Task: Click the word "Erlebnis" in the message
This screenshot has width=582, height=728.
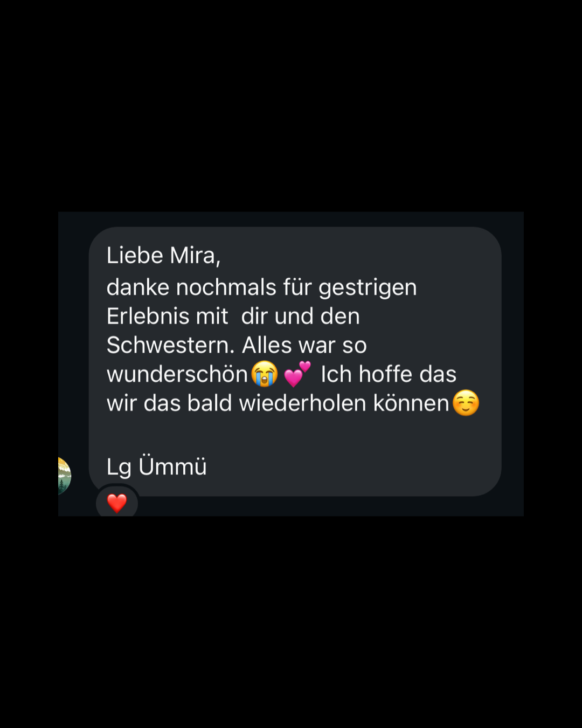Action: click(148, 316)
